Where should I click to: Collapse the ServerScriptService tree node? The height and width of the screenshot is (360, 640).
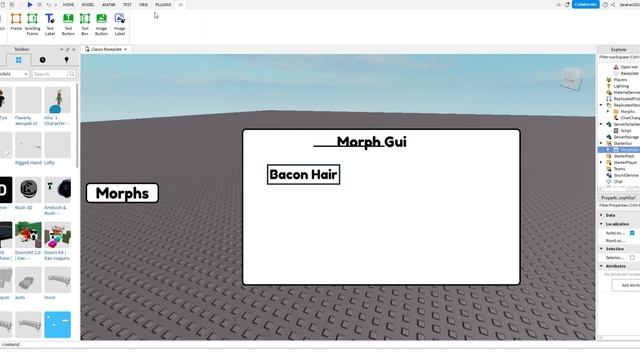pyautogui.click(x=601, y=124)
